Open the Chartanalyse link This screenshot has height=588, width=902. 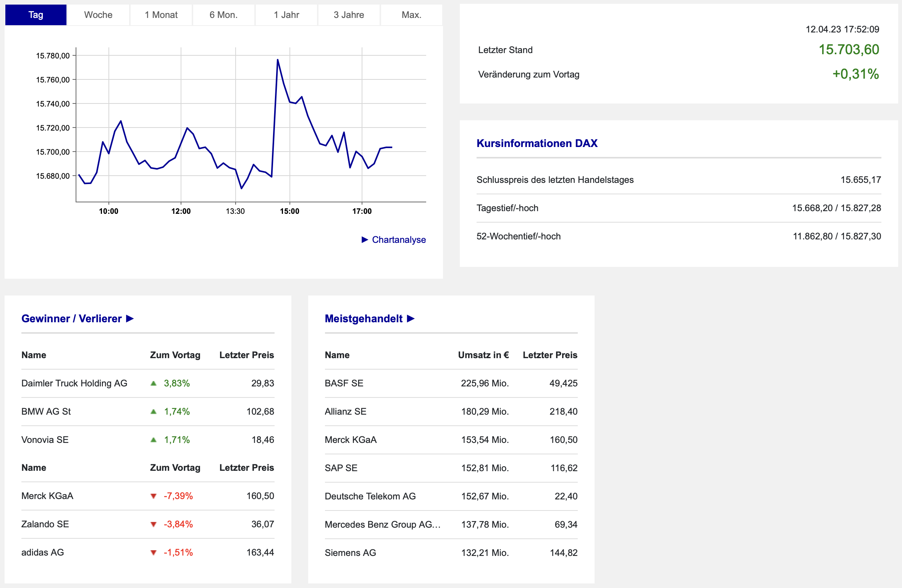point(399,240)
